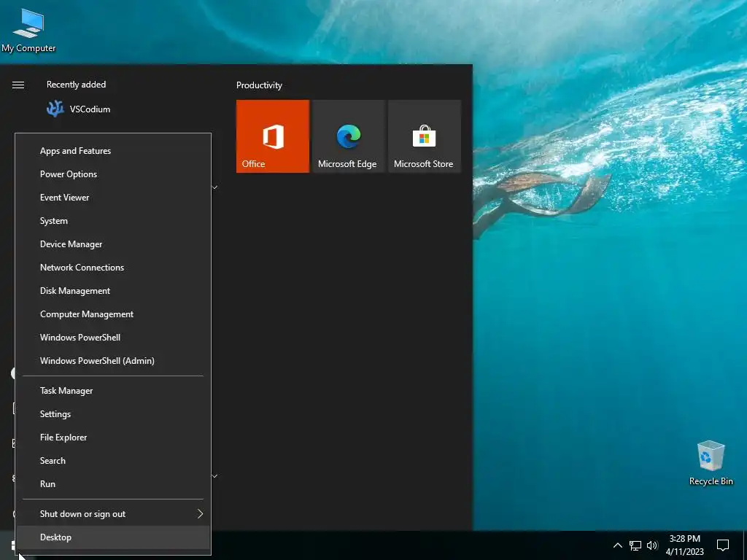This screenshot has height=560, width=747.
Task: Launch Windows PowerShell (Admin)
Action: point(113,361)
